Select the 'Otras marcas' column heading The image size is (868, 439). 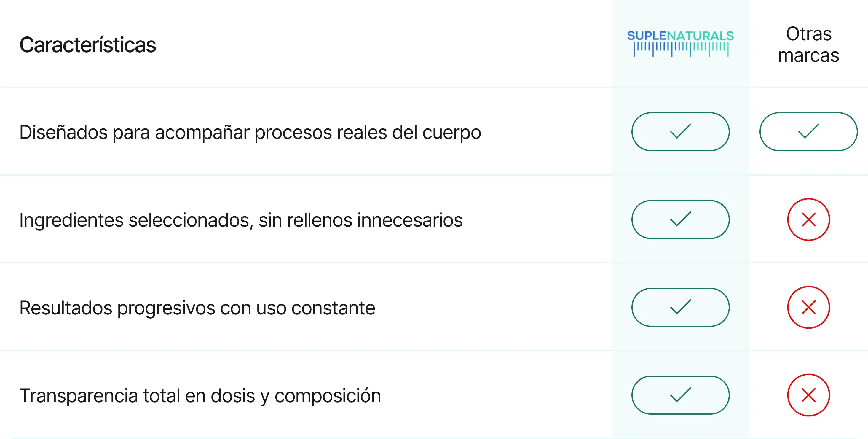pos(808,44)
